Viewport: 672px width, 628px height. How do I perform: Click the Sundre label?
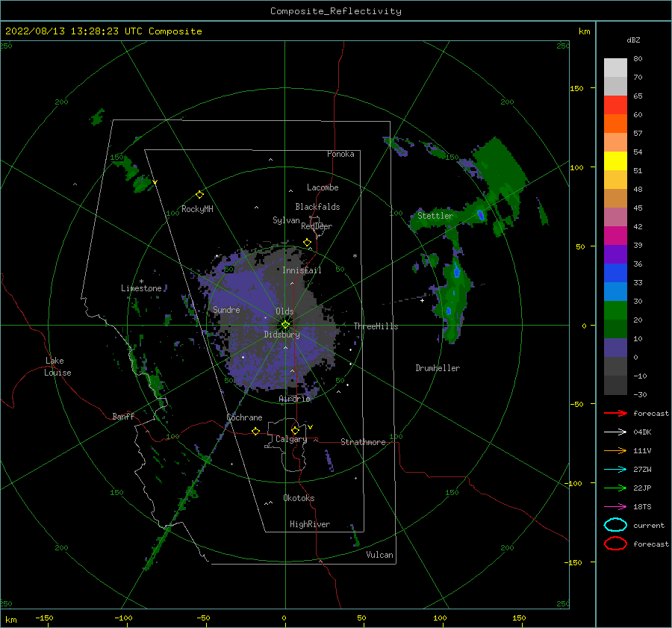[x=226, y=309]
